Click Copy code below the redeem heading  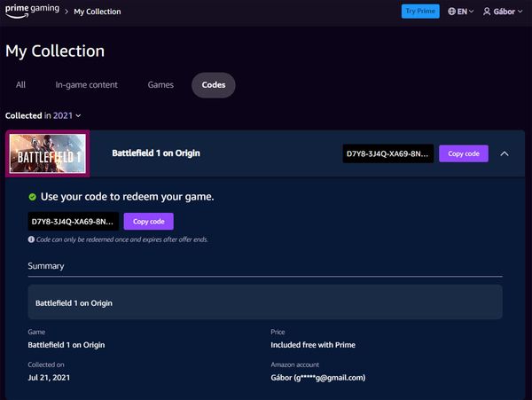coord(149,222)
